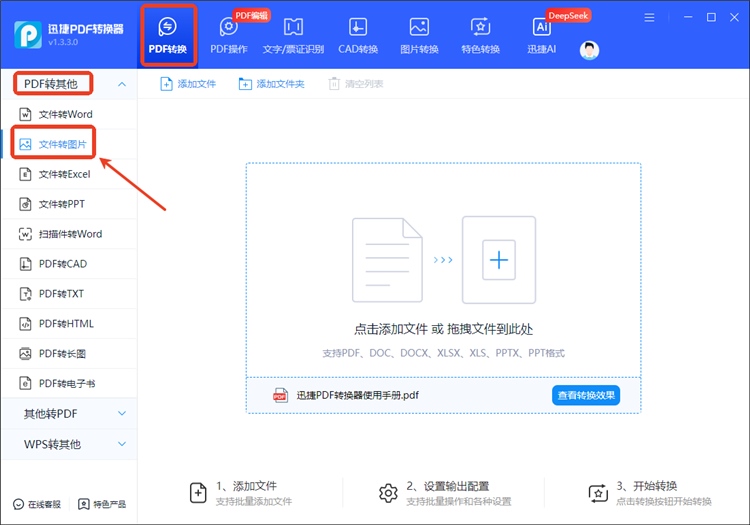Click the red PDF file icon
Screen dimensions: 750x525
[x=280, y=395]
